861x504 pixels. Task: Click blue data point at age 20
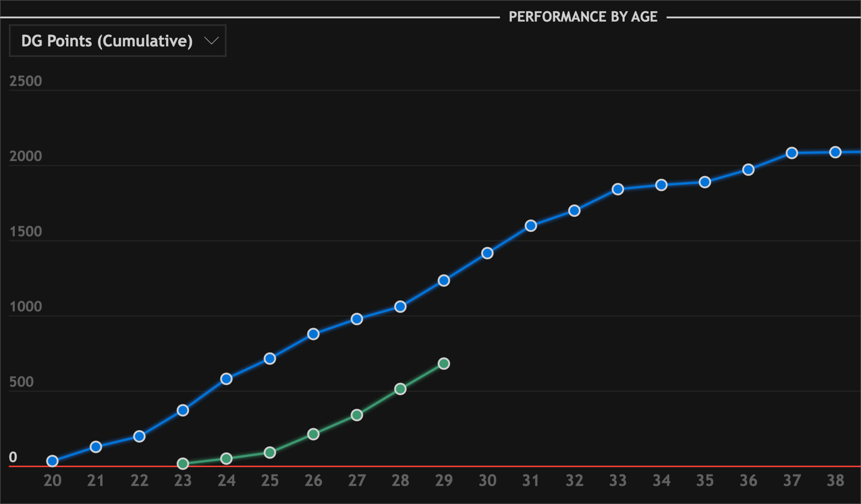52,461
